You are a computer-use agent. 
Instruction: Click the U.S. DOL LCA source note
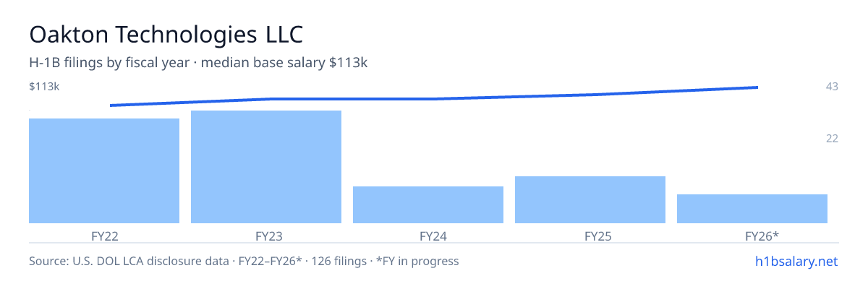244,261
